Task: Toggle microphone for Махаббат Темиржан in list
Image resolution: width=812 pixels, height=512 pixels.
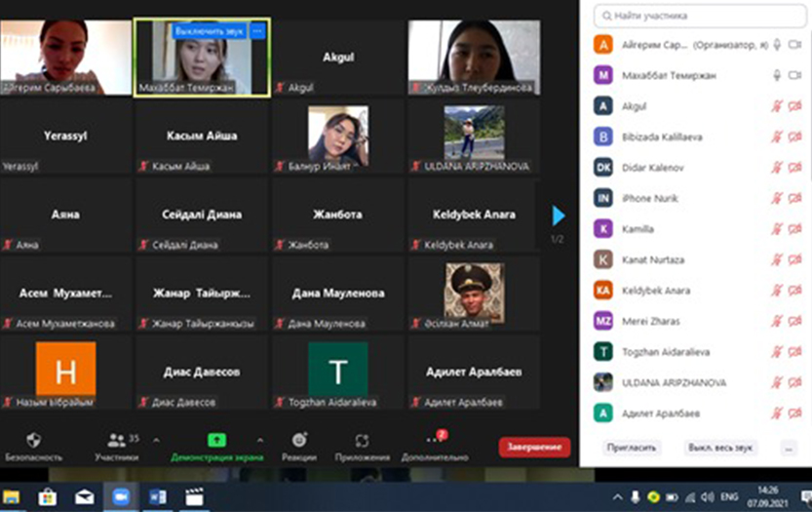Action: pyautogui.click(x=778, y=75)
